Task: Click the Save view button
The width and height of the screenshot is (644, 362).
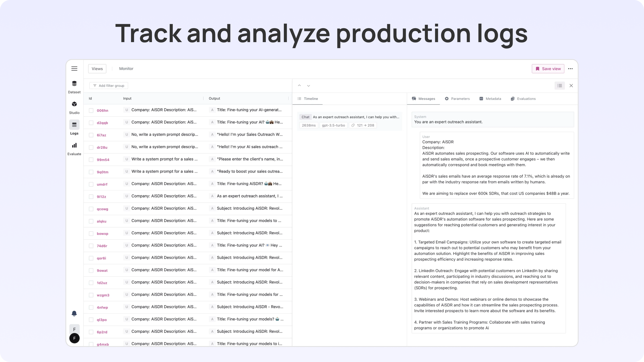Action: 548,69
